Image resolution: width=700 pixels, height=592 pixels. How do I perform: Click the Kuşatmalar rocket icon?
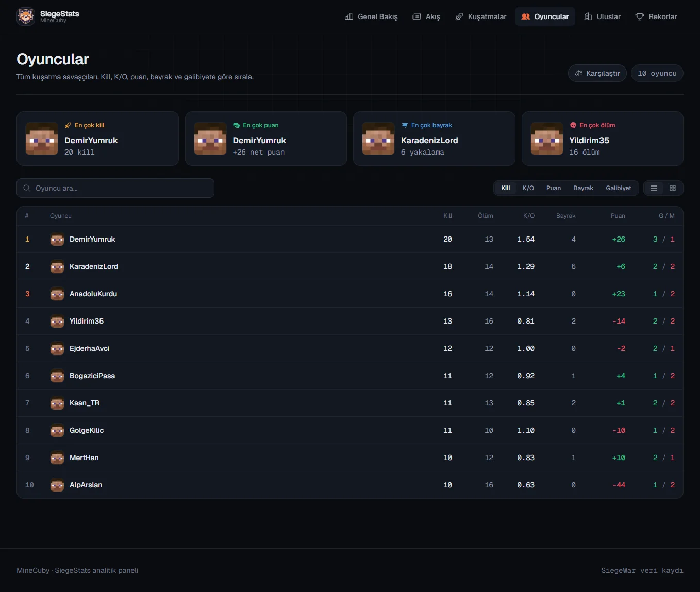pyautogui.click(x=459, y=16)
